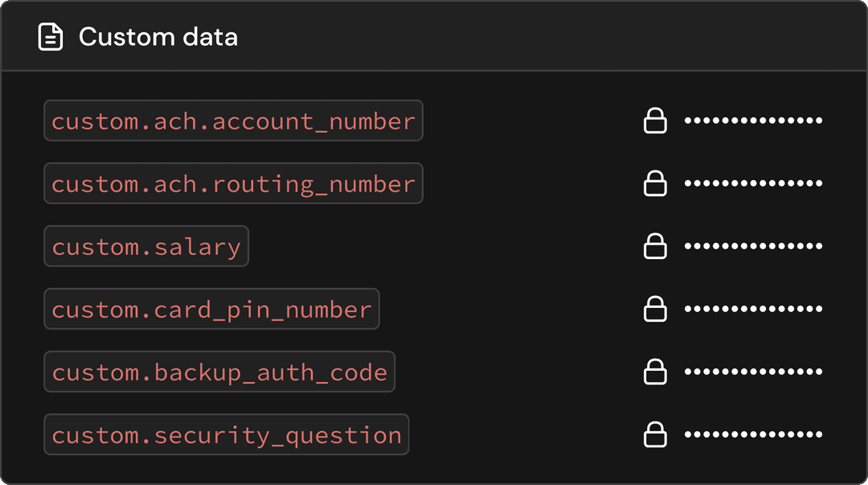This screenshot has height=485, width=868.
Task: Reveal masked value for account_number row
Action: pyautogui.click(x=753, y=121)
